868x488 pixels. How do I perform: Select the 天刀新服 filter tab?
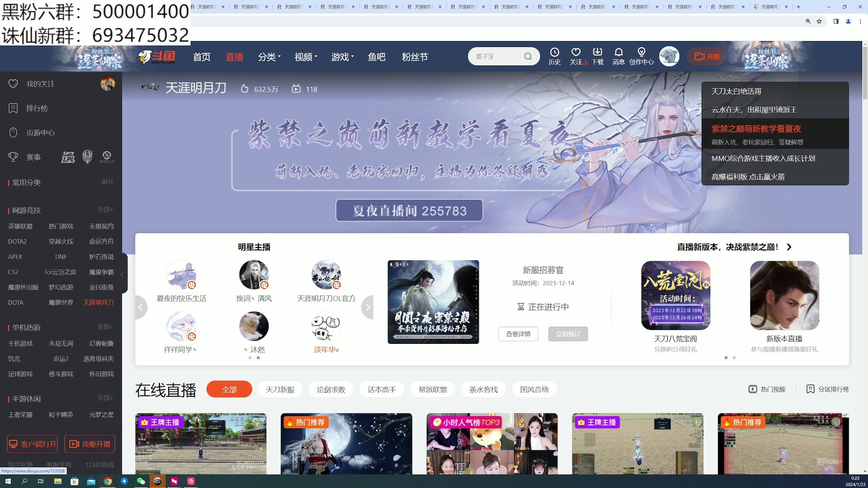(x=280, y=389)
